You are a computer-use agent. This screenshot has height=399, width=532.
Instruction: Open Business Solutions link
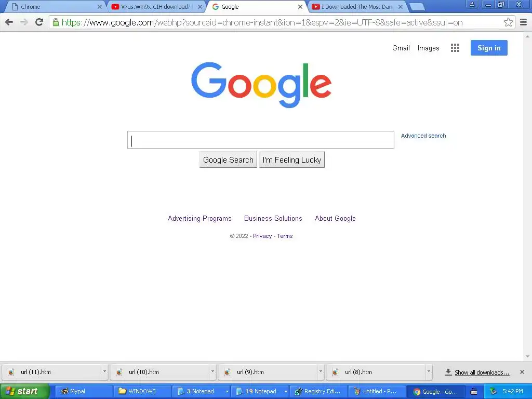(273, 219)
